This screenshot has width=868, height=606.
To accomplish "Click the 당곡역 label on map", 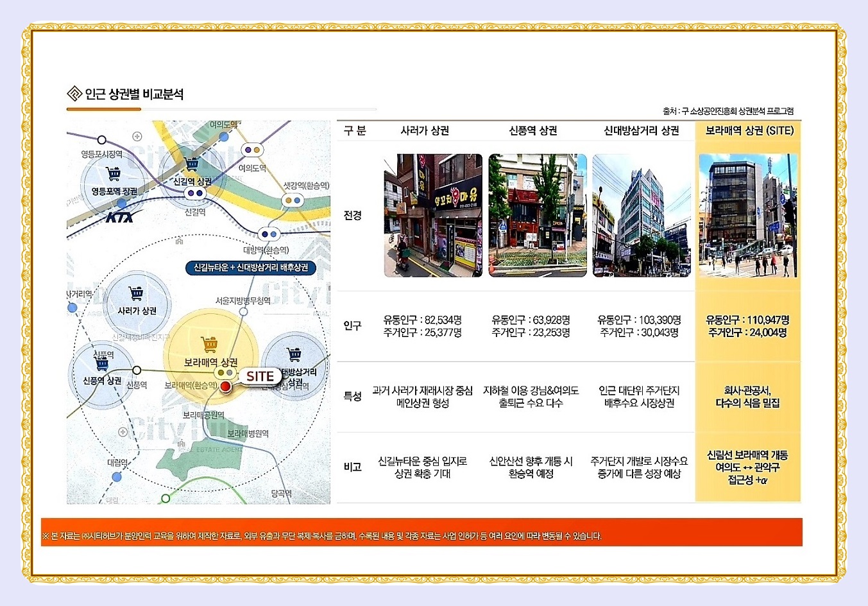I will click(x=281, y=494).
